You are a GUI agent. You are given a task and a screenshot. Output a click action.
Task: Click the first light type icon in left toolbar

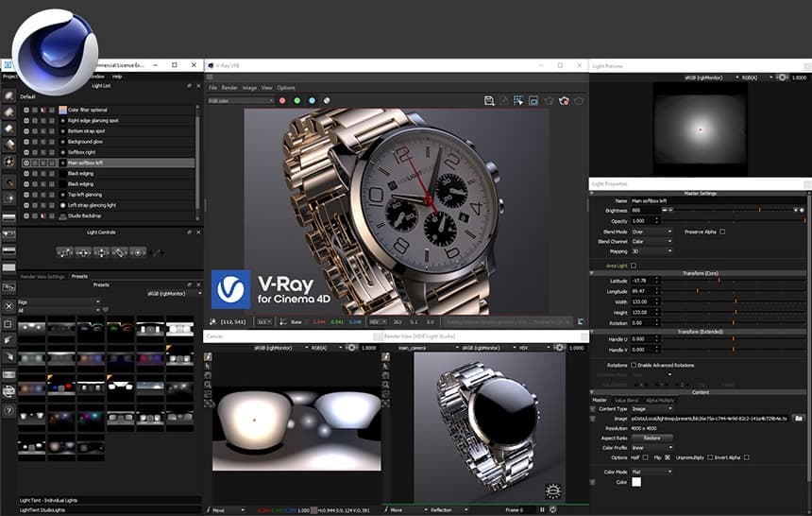[8, 95]
